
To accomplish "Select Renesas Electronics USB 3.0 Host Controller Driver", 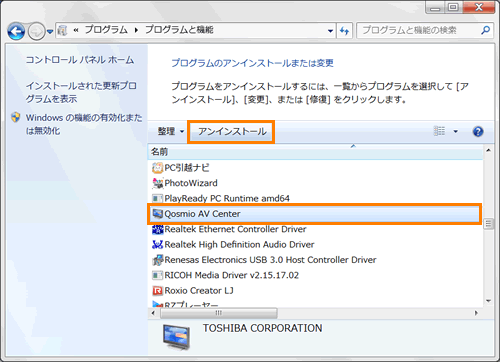I will [x=270, y=260].
